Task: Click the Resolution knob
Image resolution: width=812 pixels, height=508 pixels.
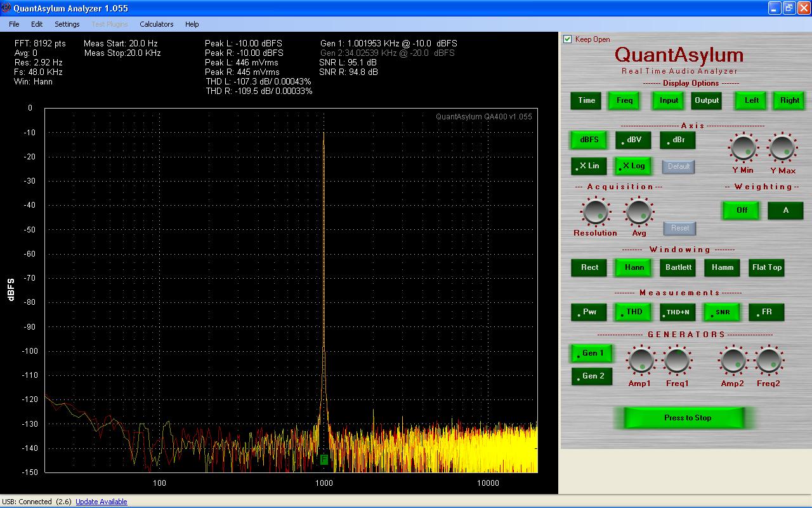Action: [595, 211]
